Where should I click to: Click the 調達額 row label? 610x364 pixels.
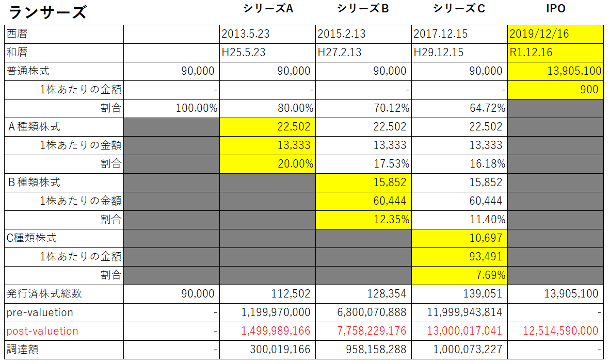coord(23,350)
